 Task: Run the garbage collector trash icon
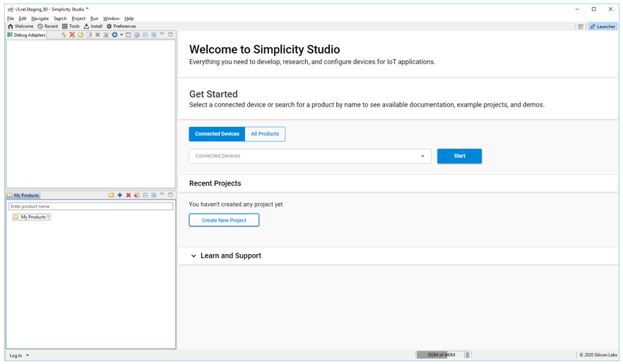click(468, 355)
